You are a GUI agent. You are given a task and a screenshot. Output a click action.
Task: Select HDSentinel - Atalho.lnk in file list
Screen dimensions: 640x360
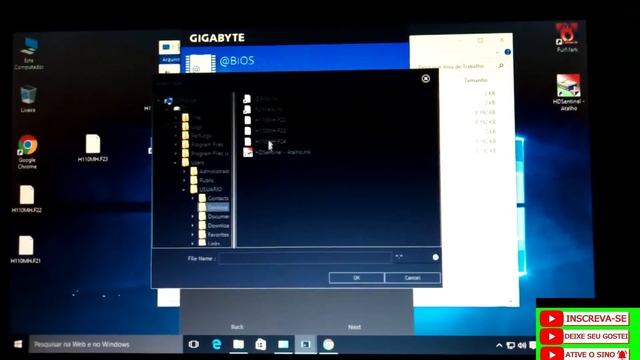(277, 152)
